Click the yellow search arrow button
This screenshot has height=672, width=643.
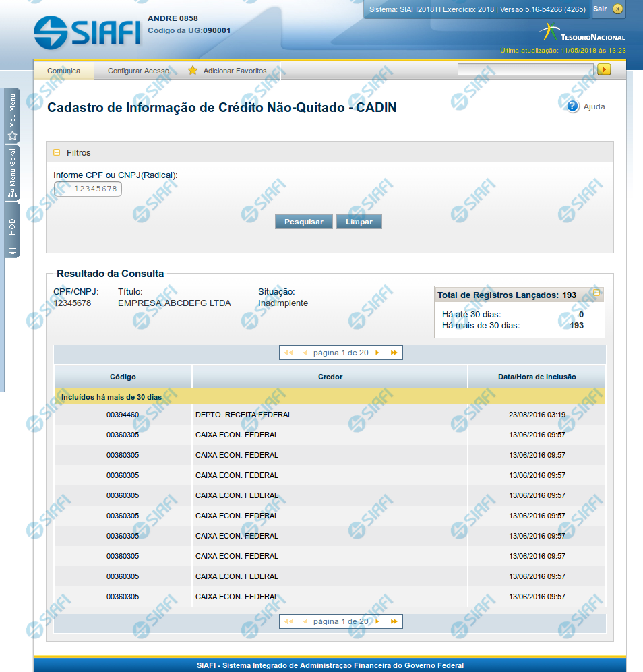click(x=604, y=69)
